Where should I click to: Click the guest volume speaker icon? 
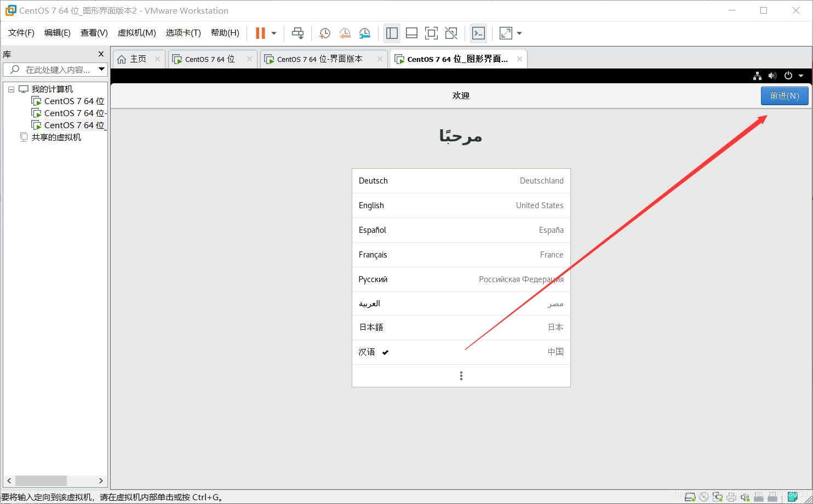(x=772, y=76)
